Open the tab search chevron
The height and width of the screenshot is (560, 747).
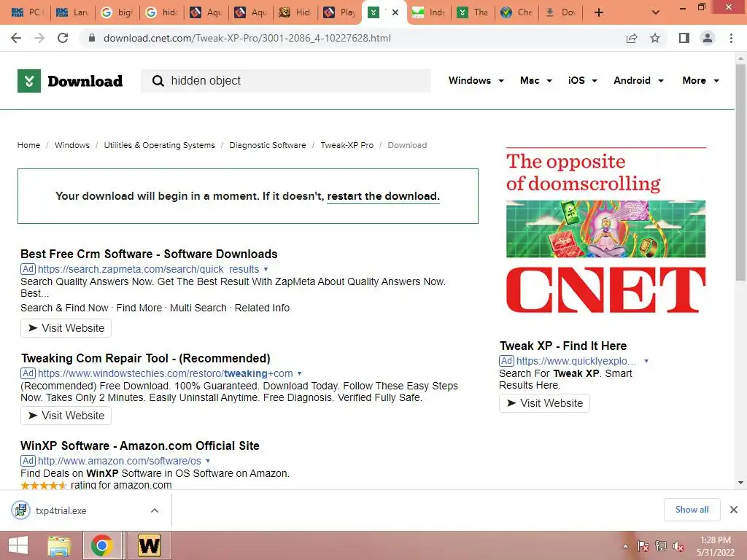pyautogui.click(x=656, y=12)
